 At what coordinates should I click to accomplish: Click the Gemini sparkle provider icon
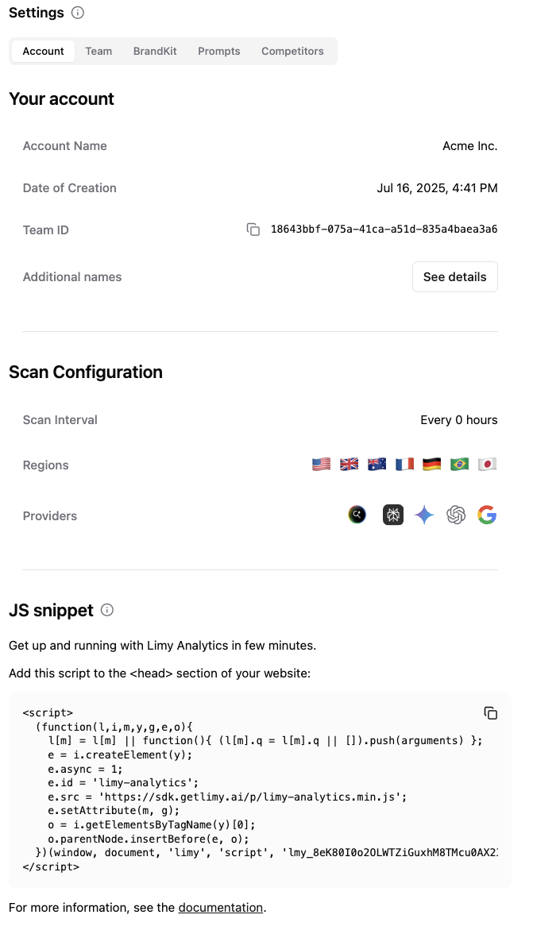(424, 515)
